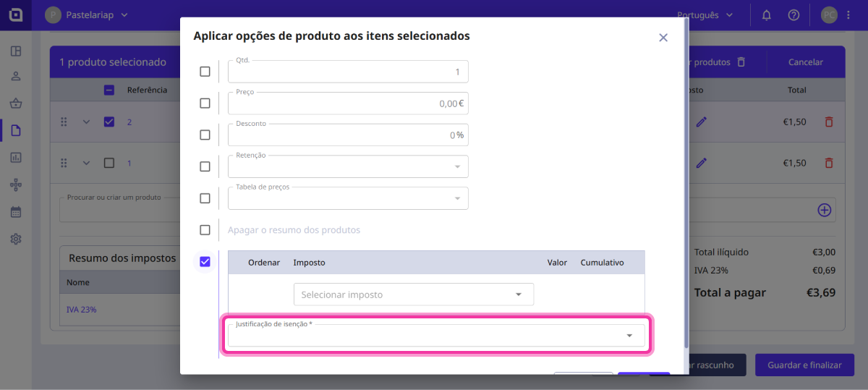Viewport: 868px width, 390px height.
Task: Open the Justificação de isenção dropdown
Action: coord(436,335)
